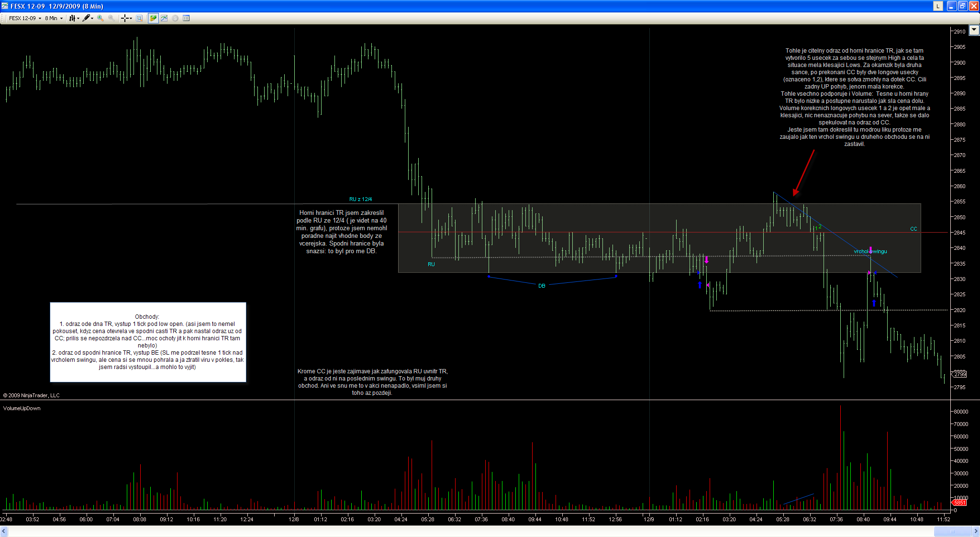Toggle the highlighted Chart Trader button

pos(153,18)
